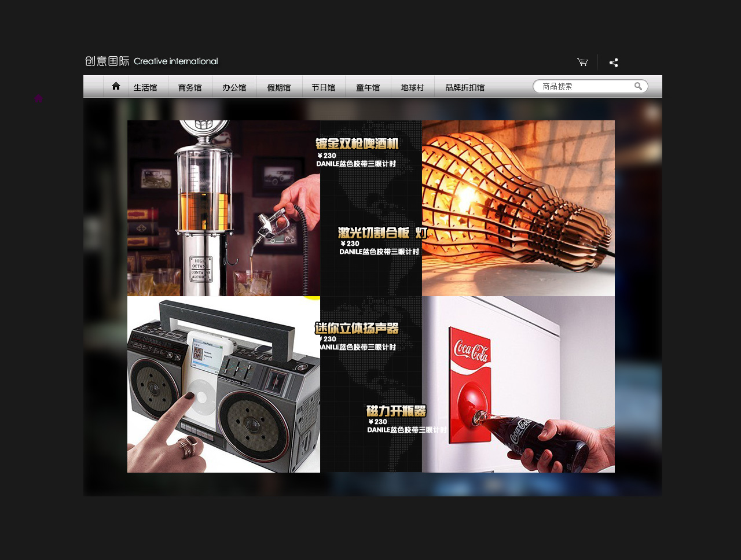Click the share icon in header
This screenshot has width=741, height=560.
614,62
